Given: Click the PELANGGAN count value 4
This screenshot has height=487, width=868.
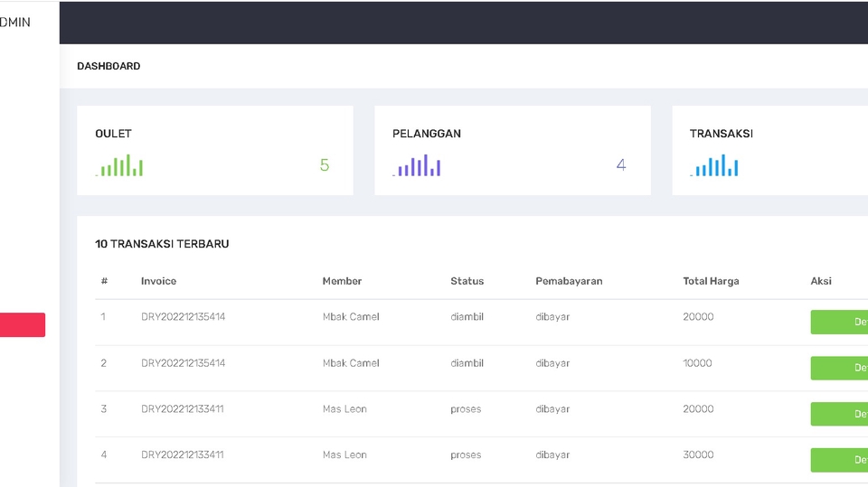Looking at the screenshot, I should 621,165.
